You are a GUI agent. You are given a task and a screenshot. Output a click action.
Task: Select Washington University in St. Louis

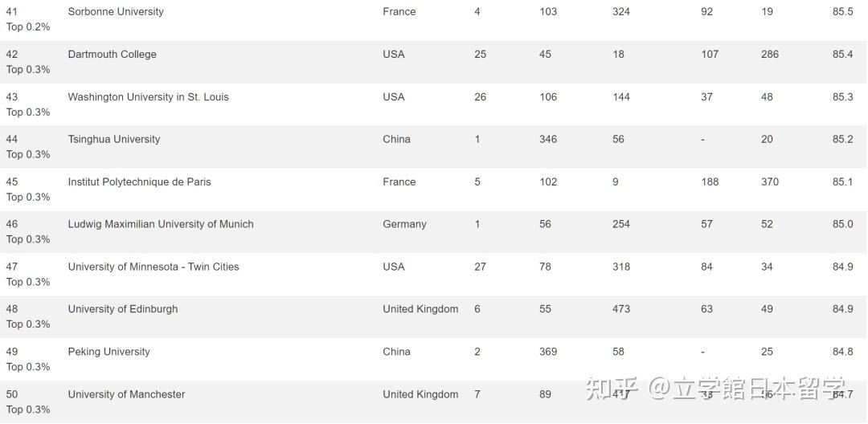(148, 97)
